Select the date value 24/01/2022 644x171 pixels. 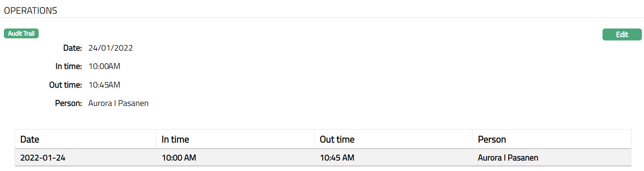pyautogui.click(x=110, y=48)
